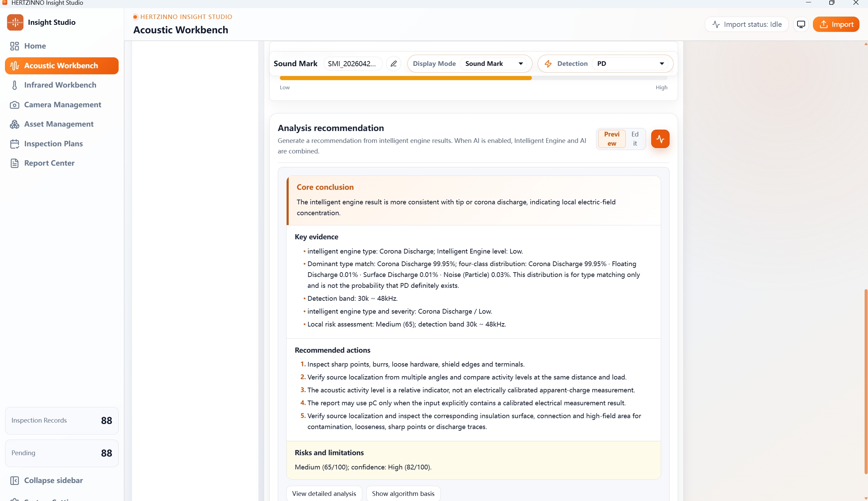The image size is (868, 501).
Task: Click the HERTZINNO INSIGHT STUDIO breadcrumb label
Action: pos(186,17)
